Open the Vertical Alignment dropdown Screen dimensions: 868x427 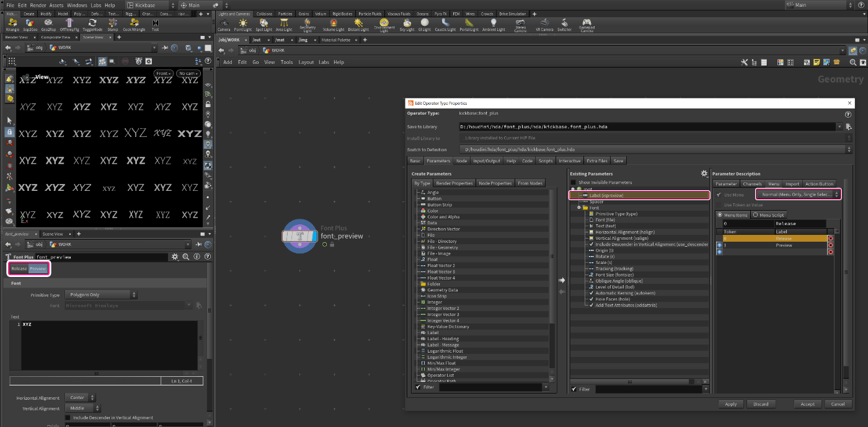82,408
